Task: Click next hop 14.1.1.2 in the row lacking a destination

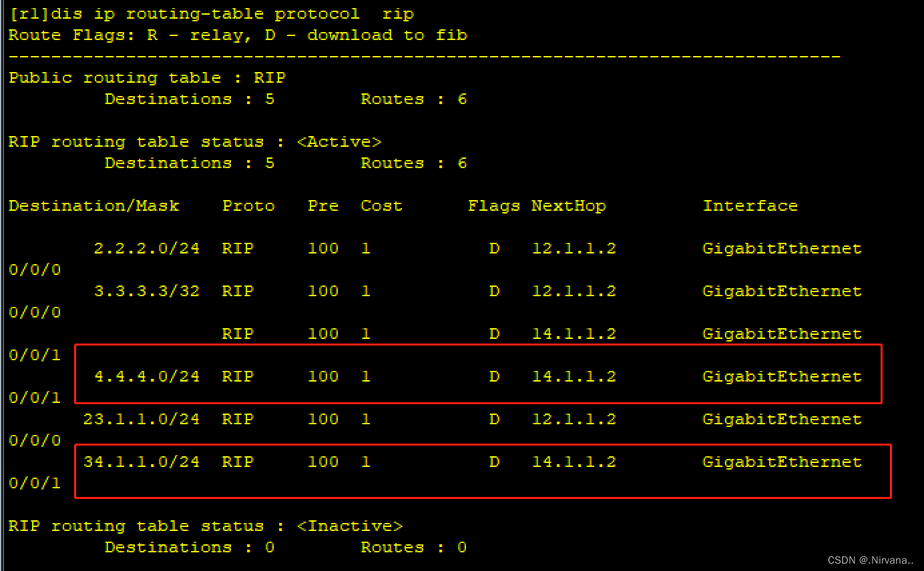Action: point(574,334)
